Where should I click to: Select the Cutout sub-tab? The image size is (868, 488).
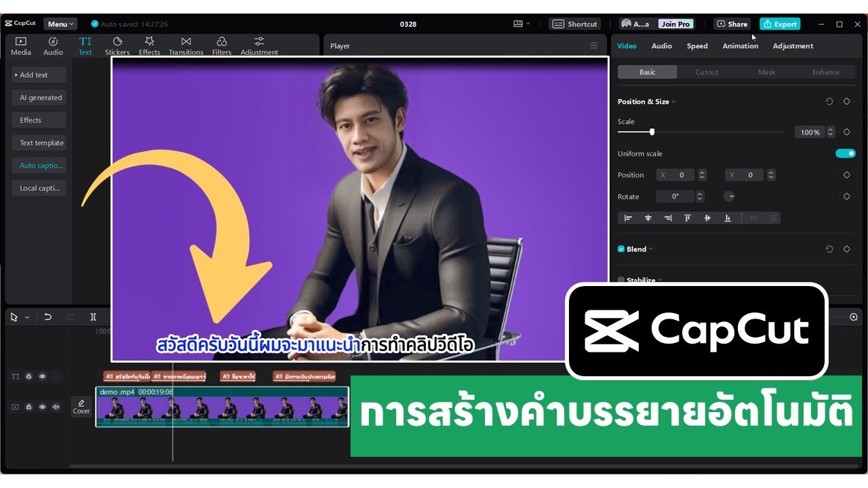[707, 73]
